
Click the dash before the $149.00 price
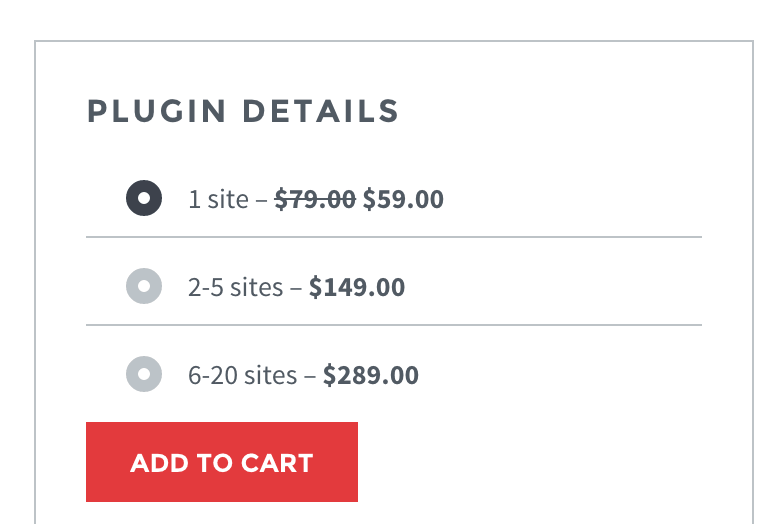click(x=296, y=288)
